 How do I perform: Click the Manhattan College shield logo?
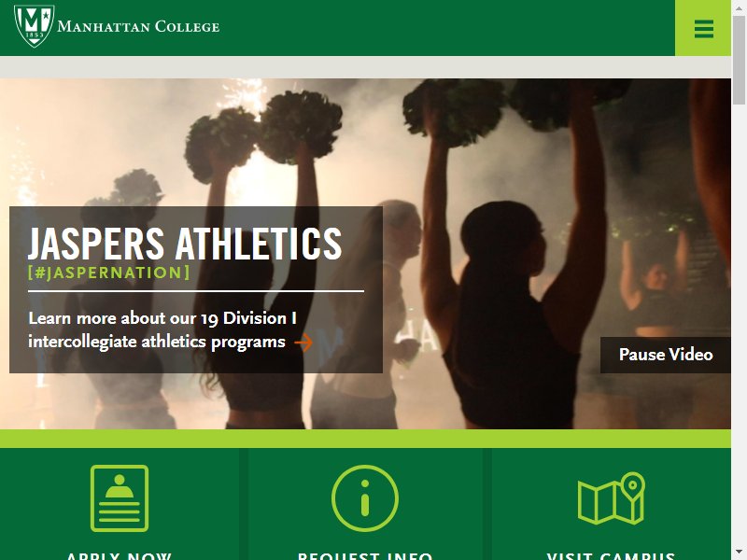click(x=34, y=26)
